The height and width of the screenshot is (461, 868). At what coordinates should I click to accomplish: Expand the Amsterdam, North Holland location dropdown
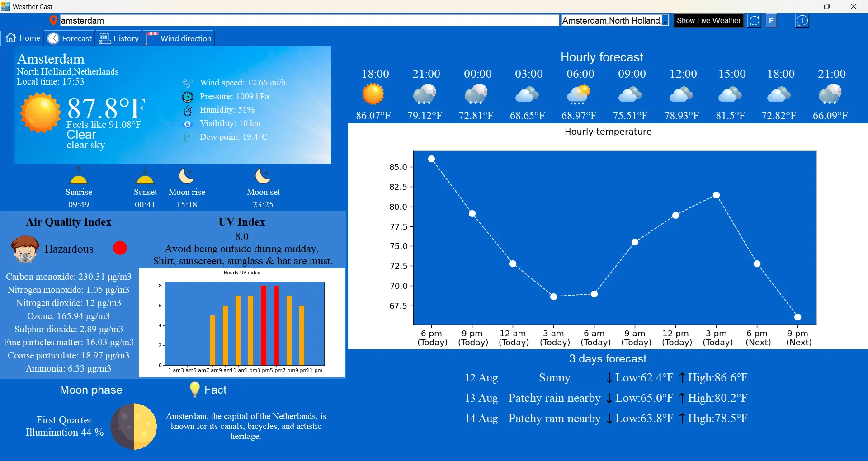(x=665, y=21)
